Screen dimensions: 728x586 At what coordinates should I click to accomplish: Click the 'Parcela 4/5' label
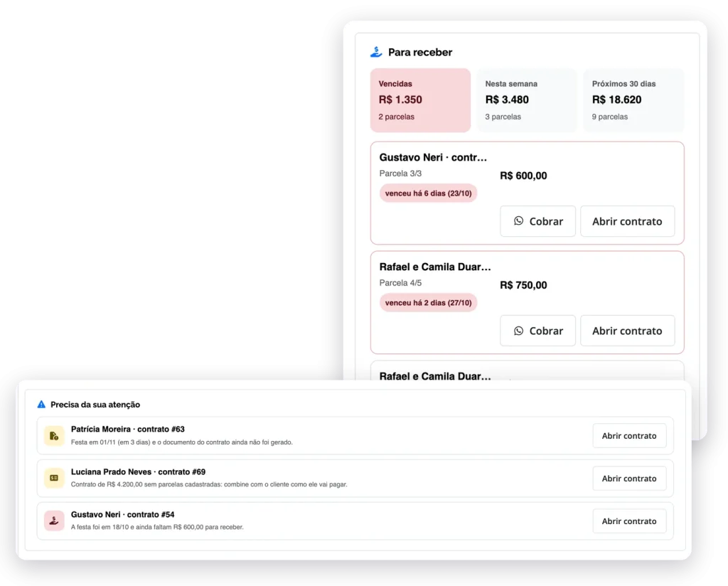click(400, 283)
